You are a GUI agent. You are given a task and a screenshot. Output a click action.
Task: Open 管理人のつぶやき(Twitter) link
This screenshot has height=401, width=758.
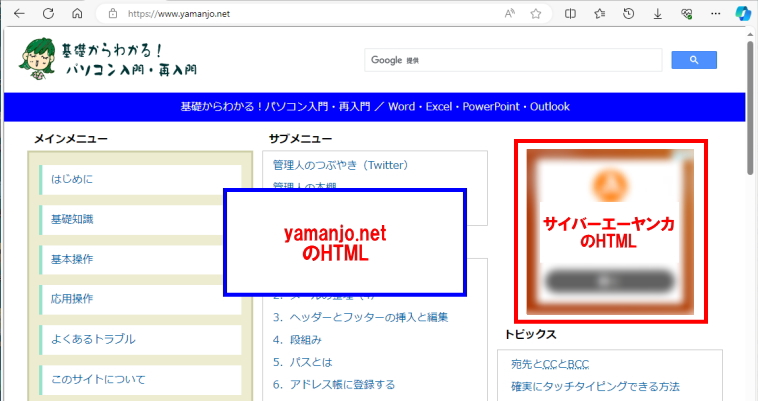[x=341, y=165]
